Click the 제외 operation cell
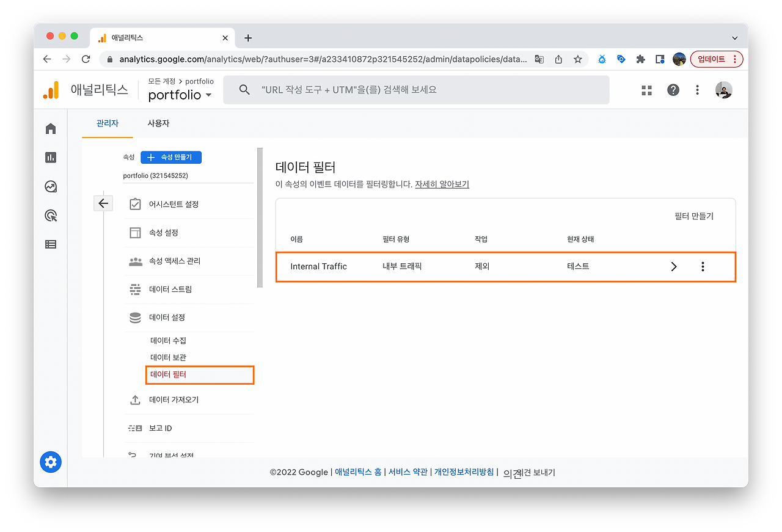 (x=482, y=266)
